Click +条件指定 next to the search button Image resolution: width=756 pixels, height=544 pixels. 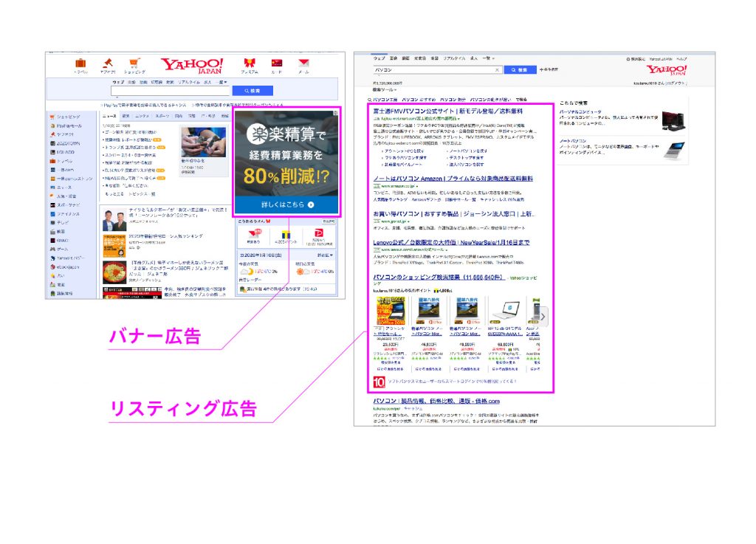tap(549, 70)
